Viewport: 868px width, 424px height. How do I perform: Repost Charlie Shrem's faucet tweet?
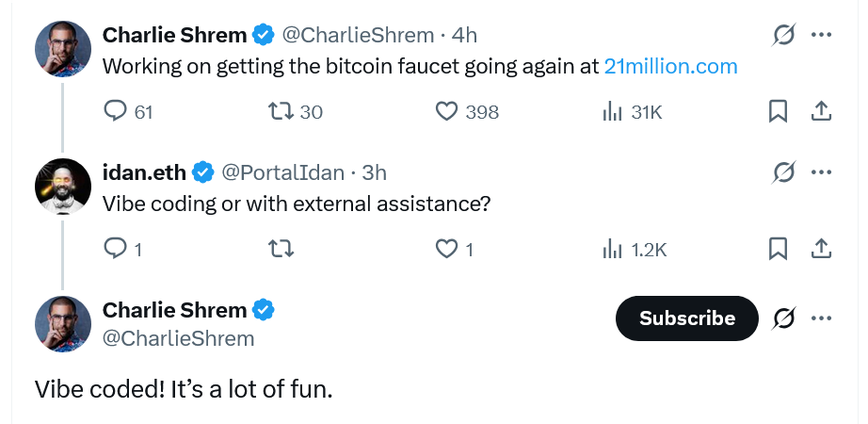[x=281, y=111]
